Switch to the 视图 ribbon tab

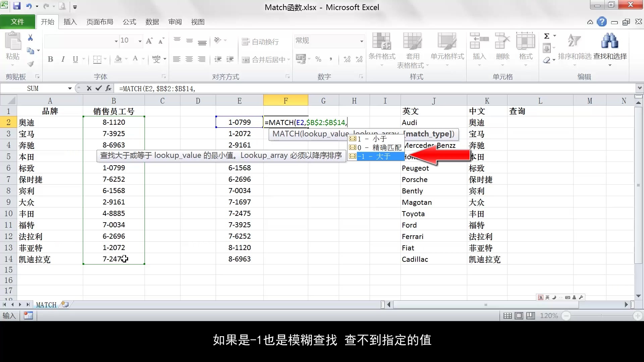tap(198, 22)
